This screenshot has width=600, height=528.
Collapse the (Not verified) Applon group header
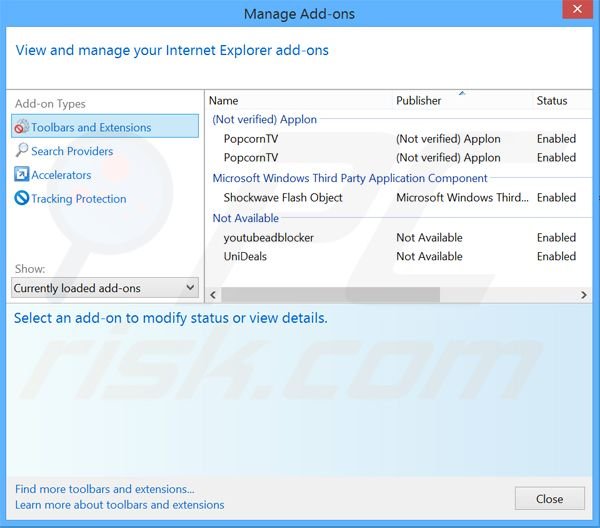(264, 119)
